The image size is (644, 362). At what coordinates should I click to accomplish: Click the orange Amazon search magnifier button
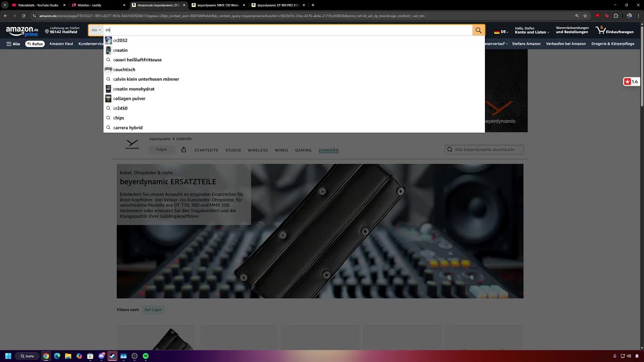pos(478,30)
